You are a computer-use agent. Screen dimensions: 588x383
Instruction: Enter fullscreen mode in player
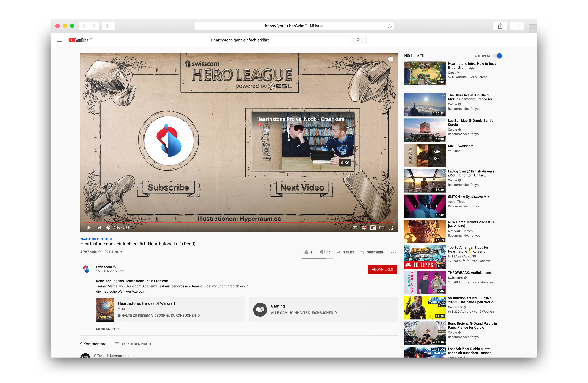click(x=391, y=227)
